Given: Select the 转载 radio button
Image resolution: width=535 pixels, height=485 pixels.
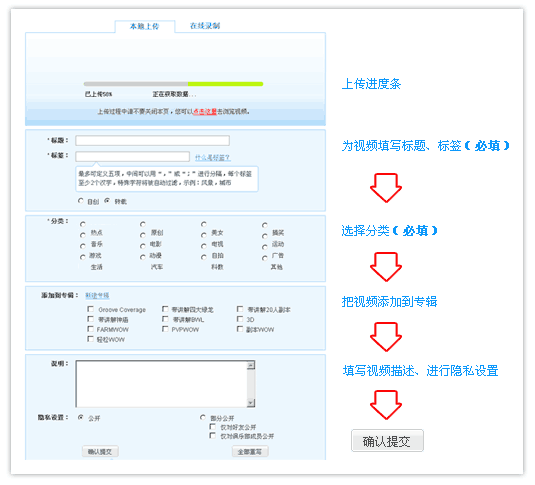Looking at the screenshot, I should click(x=107, y=201).
